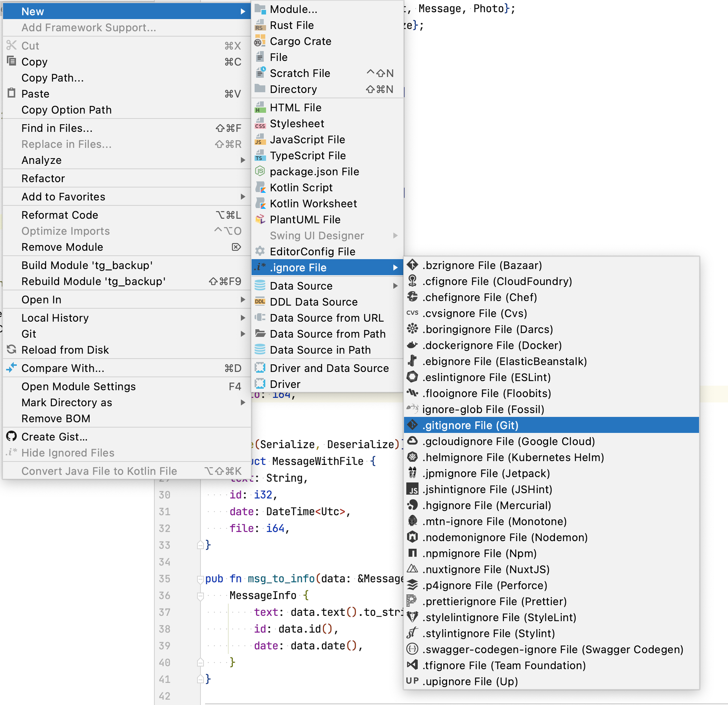Toggle Hide Ignored Files
Screen dimensions: 728x705
coord(67,453)
